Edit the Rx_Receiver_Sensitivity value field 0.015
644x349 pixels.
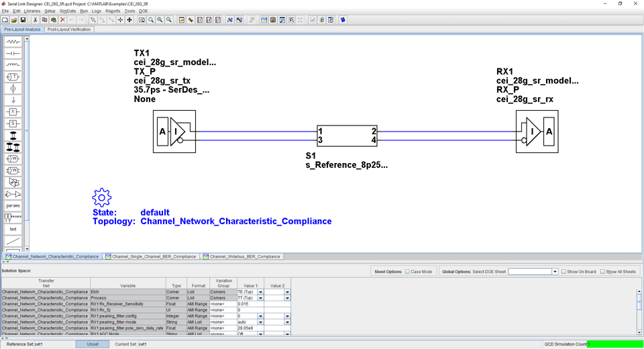tap(250, 304)
